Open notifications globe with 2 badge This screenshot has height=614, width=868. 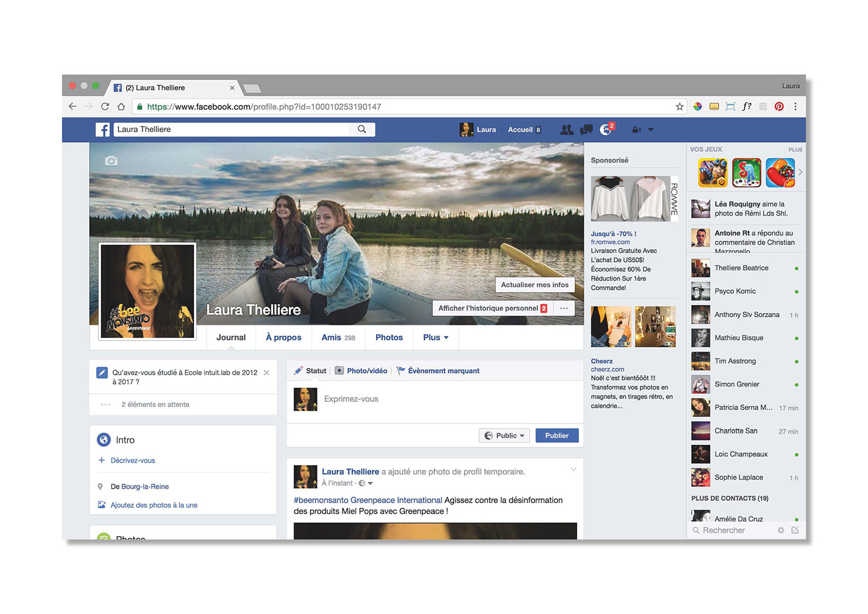pyautogui.click(x=606, y=130)
